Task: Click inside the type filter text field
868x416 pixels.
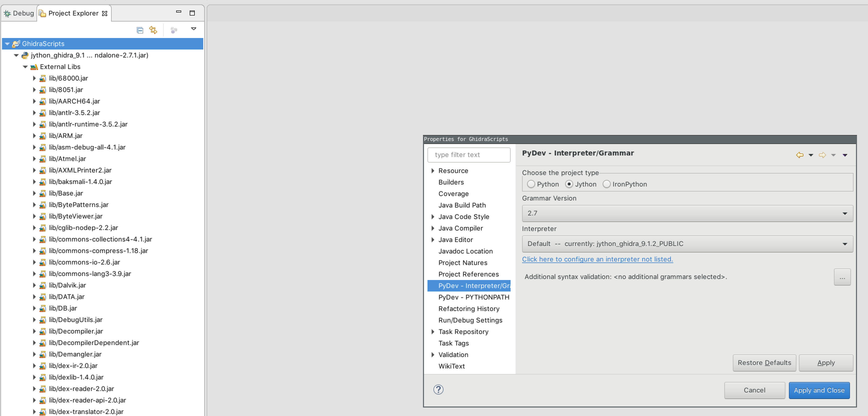Action: click(x=468, y=155)
